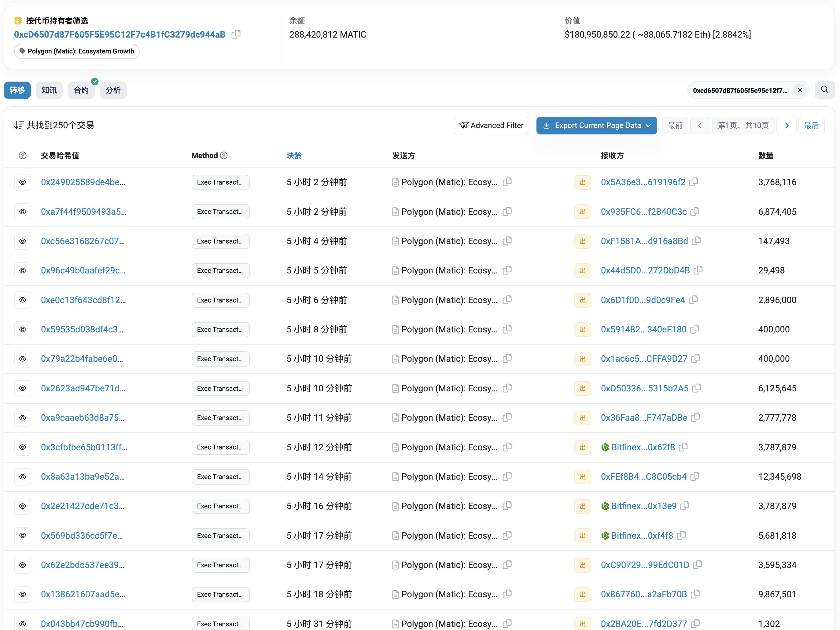The image size is (840, 630).
Task: Switch to the 知讯 tab
Action: 49,90
